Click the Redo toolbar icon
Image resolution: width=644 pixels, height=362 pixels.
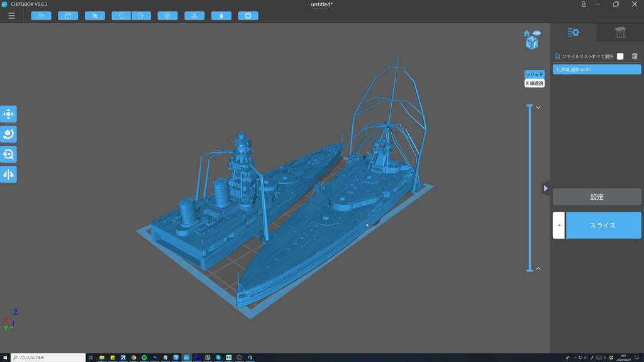pos(142,16)
